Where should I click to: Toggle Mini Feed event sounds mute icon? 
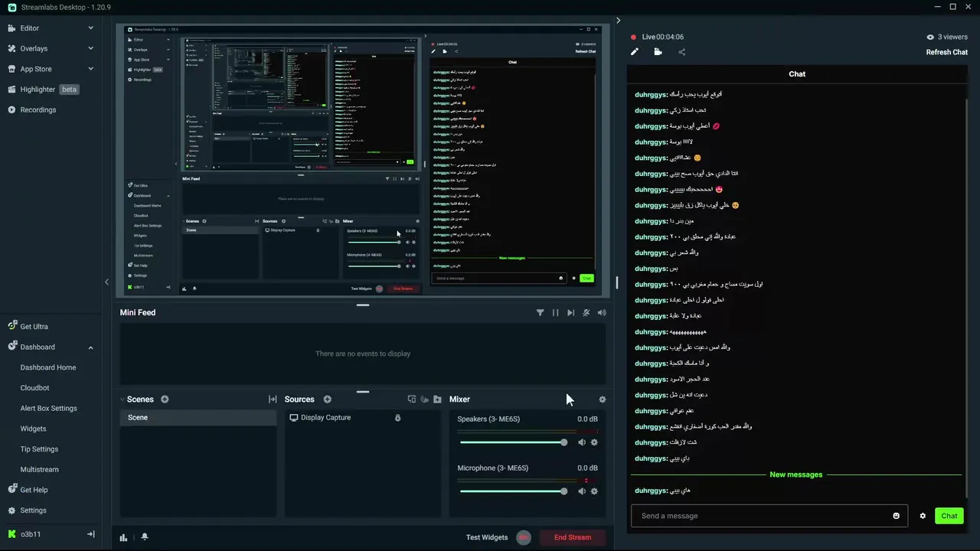tap(586, 312)
